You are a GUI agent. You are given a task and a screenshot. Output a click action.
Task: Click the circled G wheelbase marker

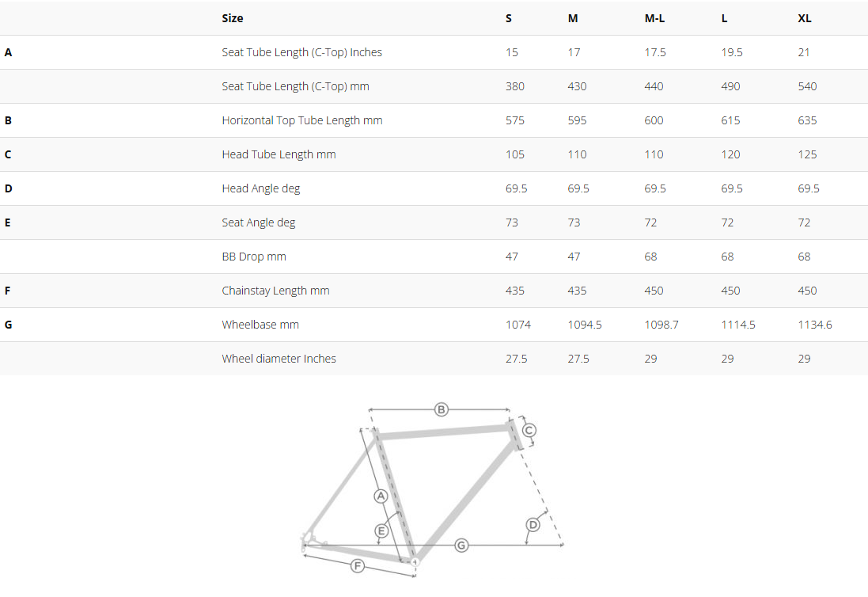pos(461,546)
